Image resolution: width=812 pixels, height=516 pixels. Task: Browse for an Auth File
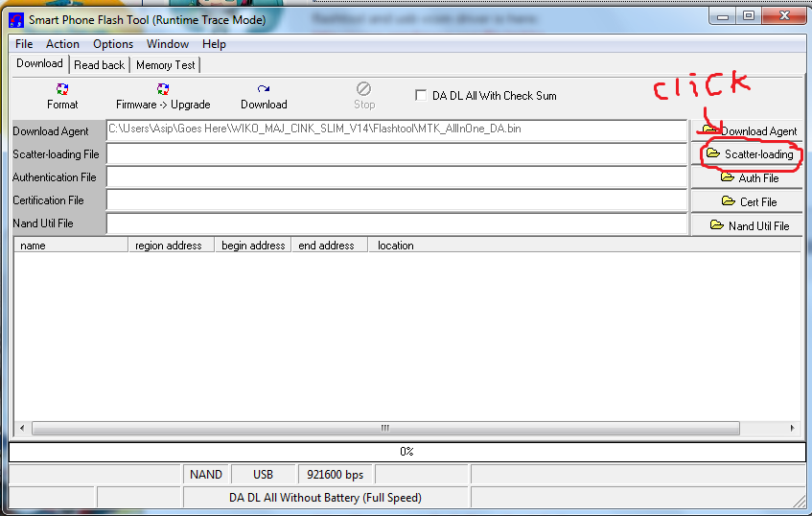[x=748, y=177]
